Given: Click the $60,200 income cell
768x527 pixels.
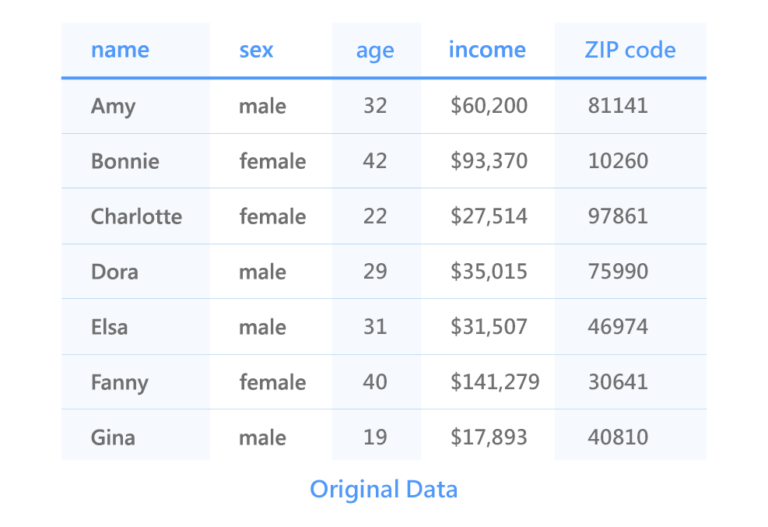Looking at the screenshot, I should pos(489,106).
